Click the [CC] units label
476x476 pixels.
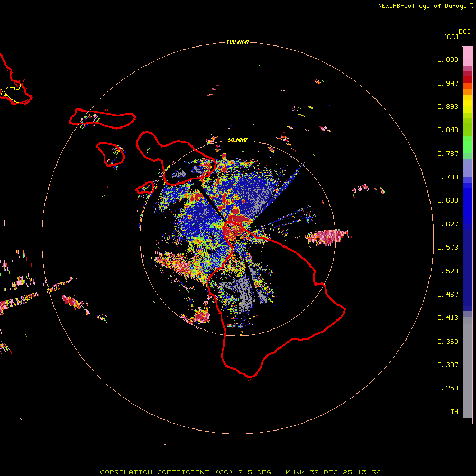tap(451, 36)
